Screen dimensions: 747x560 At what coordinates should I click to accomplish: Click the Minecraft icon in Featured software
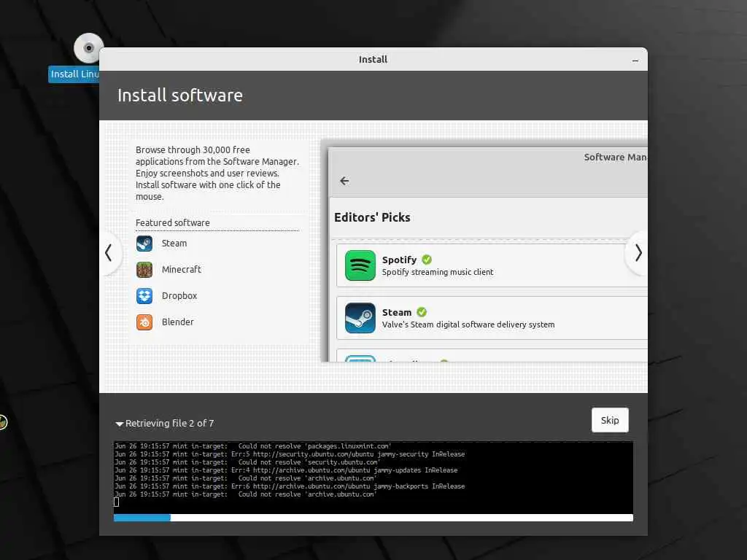[144, 270]
